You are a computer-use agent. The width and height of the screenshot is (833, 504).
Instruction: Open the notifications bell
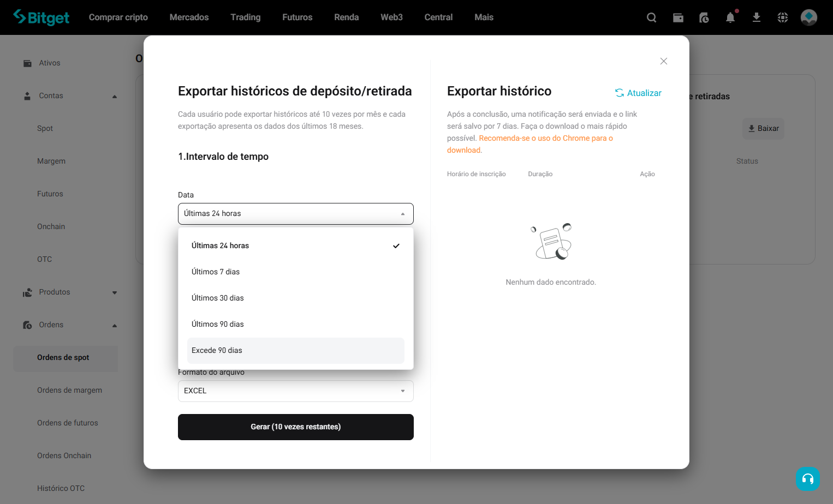tap(730, 17)
